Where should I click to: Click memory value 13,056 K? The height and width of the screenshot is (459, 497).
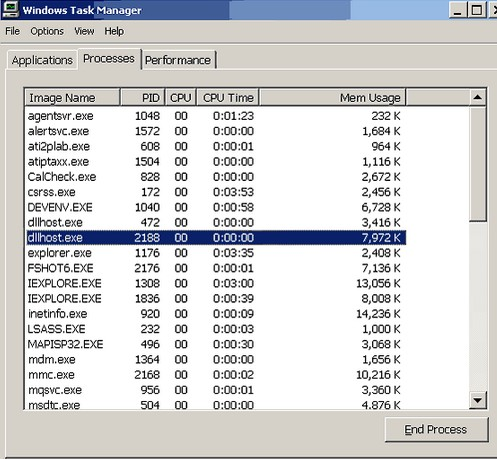pyautogui.click(x=378, y=283)
